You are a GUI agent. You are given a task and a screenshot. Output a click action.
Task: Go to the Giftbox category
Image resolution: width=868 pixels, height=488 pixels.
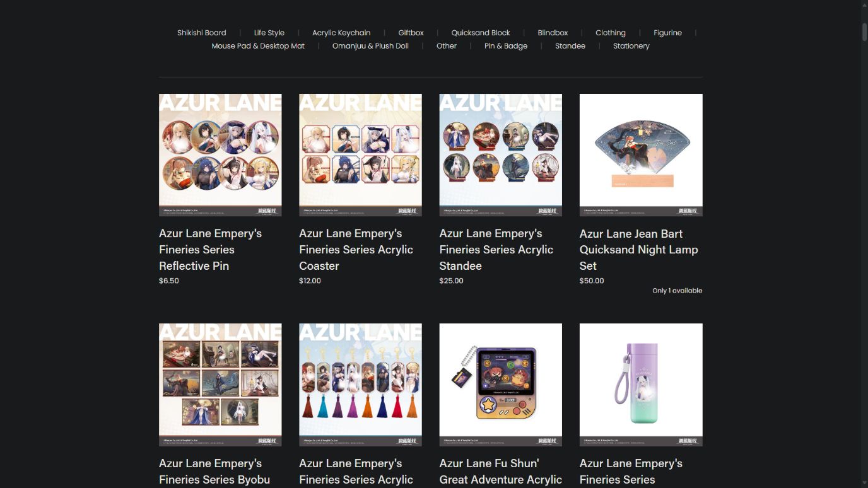pyautogui.click(x=411, y=33)
